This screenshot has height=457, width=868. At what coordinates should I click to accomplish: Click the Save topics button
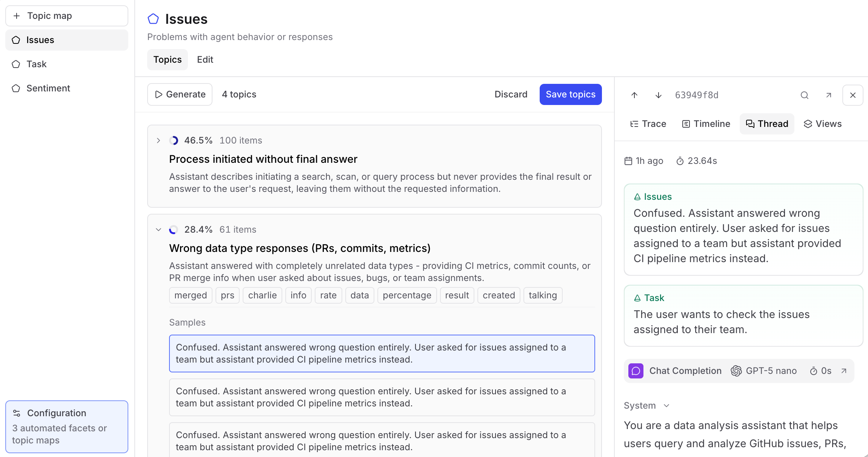570,94
